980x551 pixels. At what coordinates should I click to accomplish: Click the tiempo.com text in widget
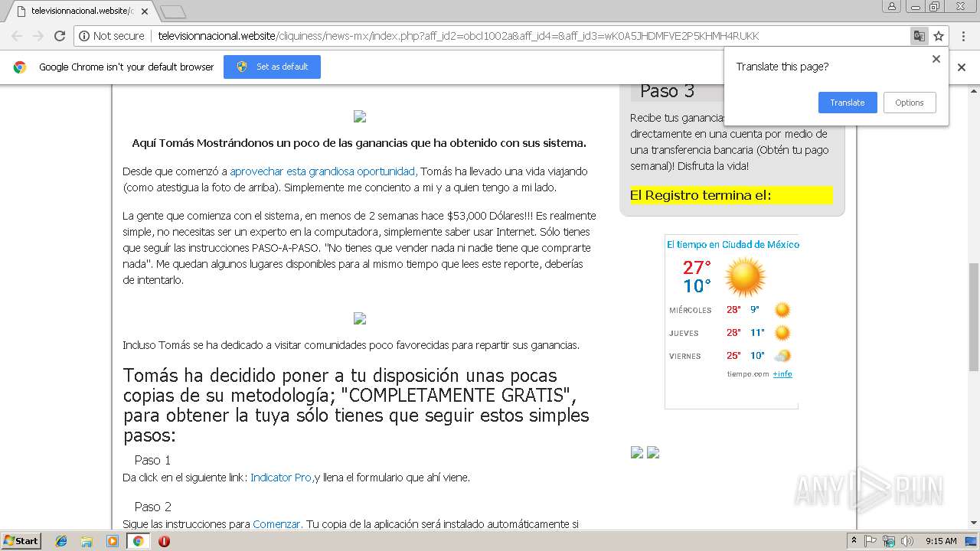click(x=748, y=374)
